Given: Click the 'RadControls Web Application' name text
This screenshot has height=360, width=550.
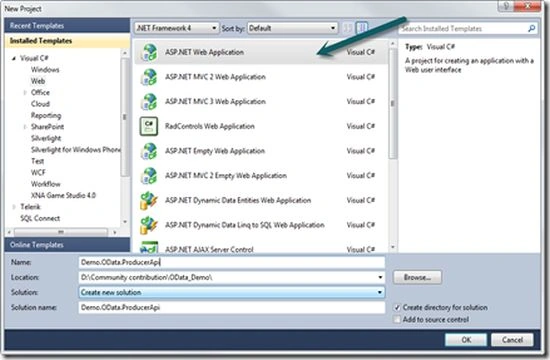Looking at the screenshot, I should point(209,126).
